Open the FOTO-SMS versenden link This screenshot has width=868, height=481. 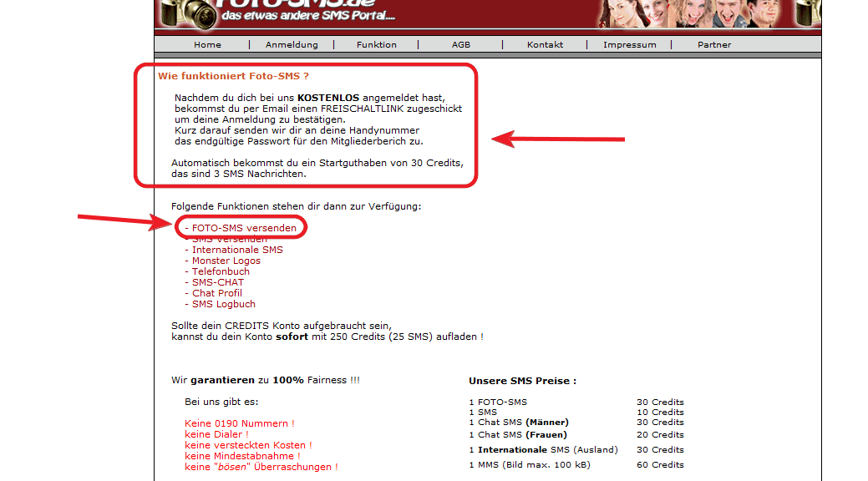pyautogui.click(x=243, y=227)
